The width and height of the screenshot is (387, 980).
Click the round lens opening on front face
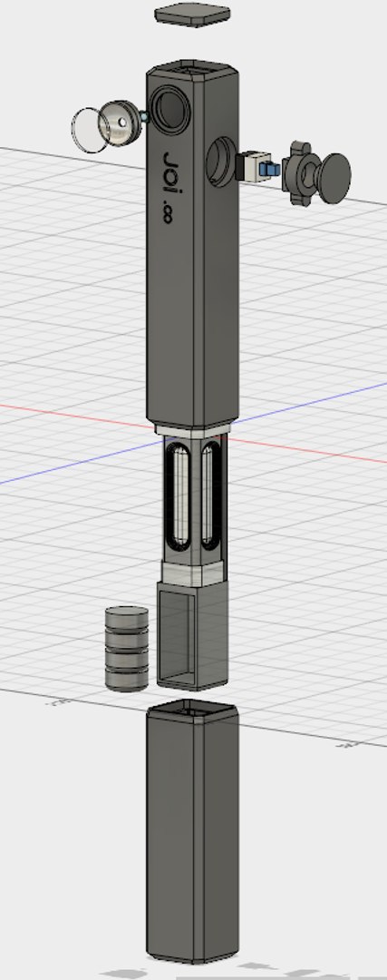[170, 110]
